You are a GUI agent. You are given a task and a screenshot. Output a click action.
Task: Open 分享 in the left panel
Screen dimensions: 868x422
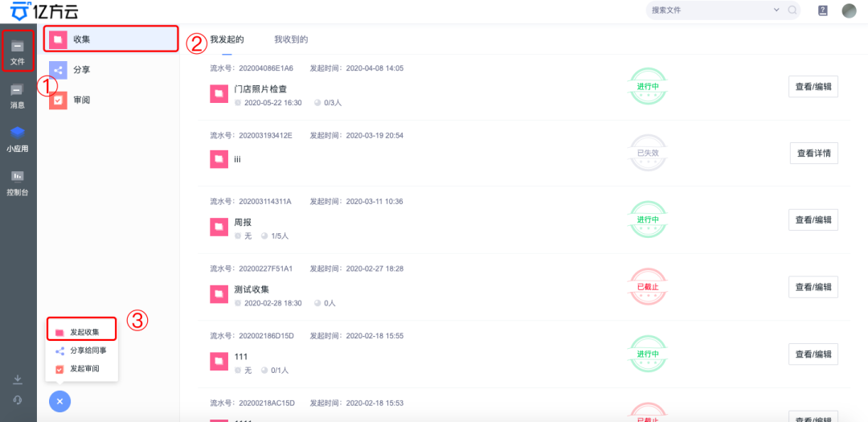tap(81, 70)
